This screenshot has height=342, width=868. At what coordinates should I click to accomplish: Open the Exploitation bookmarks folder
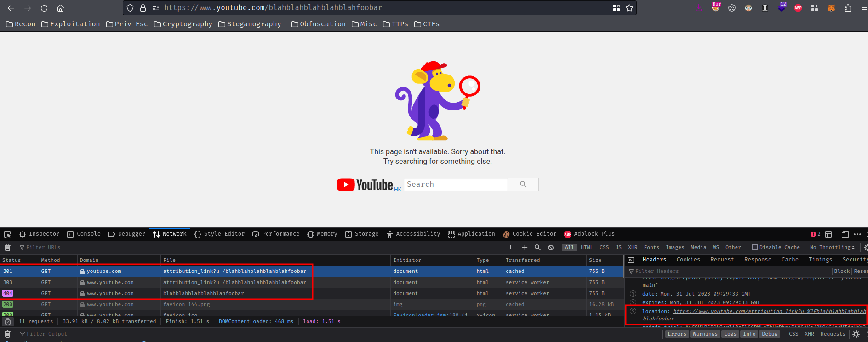pos(71,24)
